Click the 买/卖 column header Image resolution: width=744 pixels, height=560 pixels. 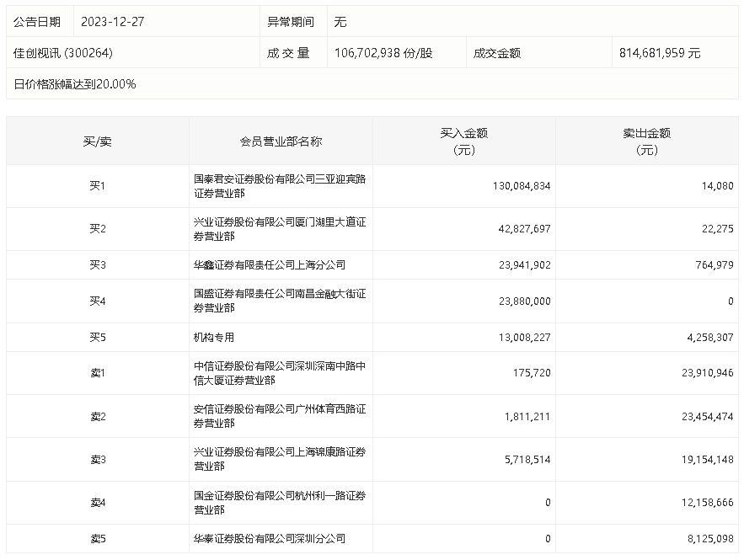(97, 141)
